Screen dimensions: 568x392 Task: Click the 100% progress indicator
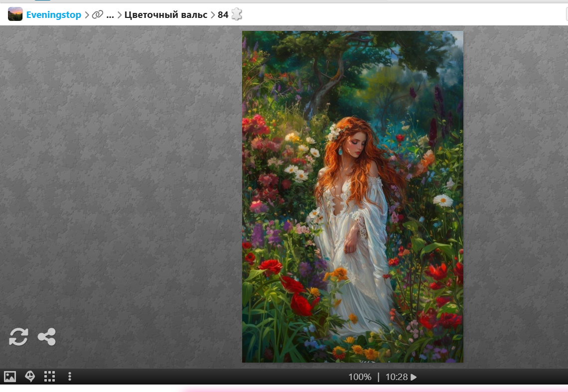click(360, 377)
